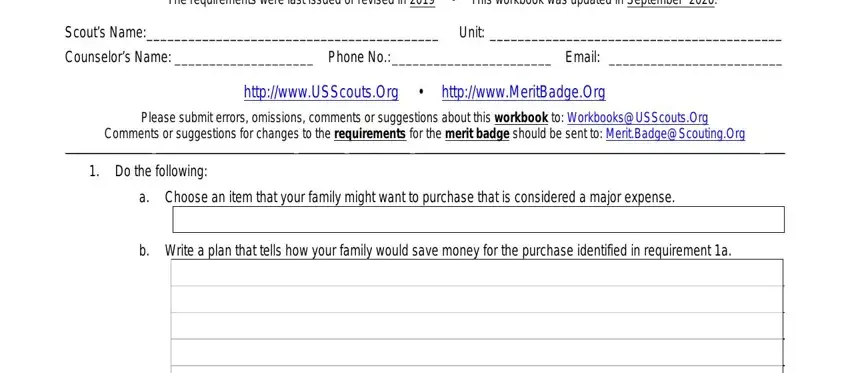
Task: Click the bold underlined word 'workbook'
Action: [x=521, y=118]
